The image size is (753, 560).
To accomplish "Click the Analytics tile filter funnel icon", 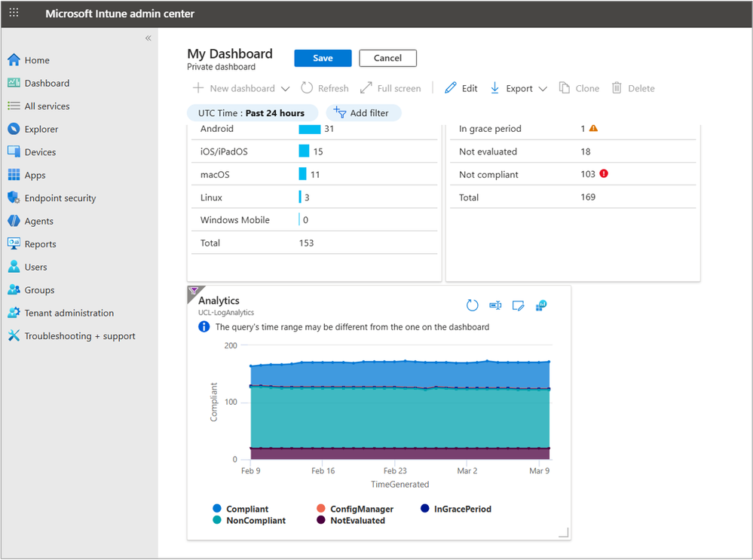I will (194, 291).
